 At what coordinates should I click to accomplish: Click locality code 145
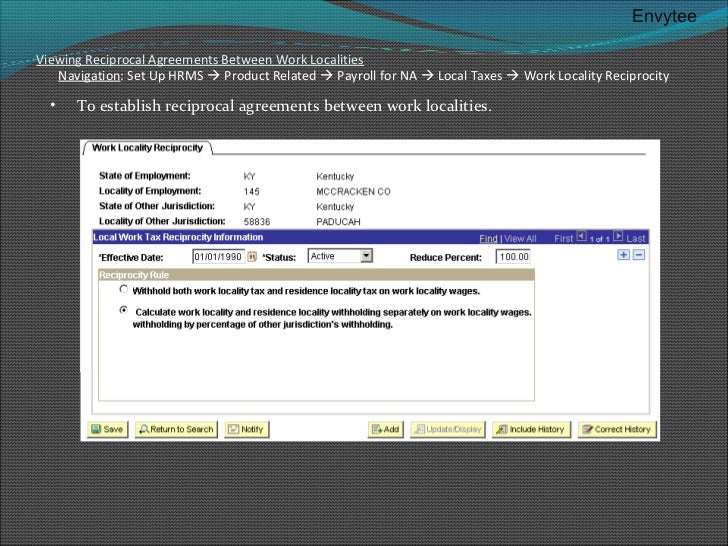251,191
